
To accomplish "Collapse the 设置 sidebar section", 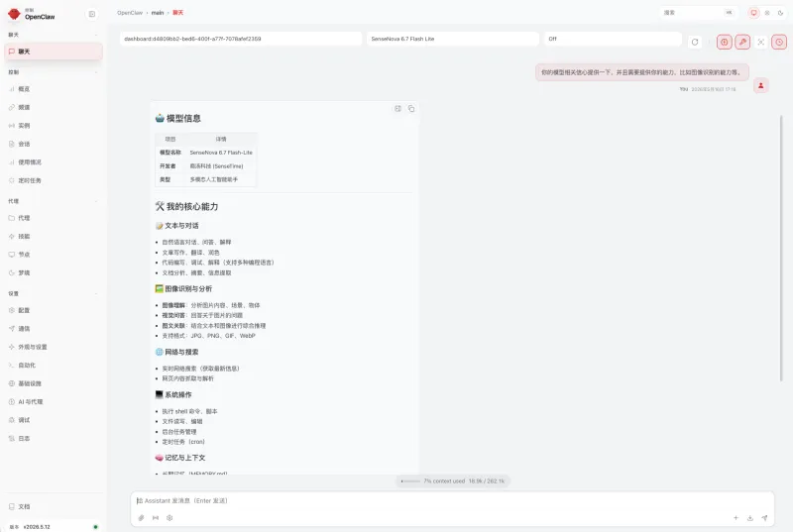I will pos(54,293).
